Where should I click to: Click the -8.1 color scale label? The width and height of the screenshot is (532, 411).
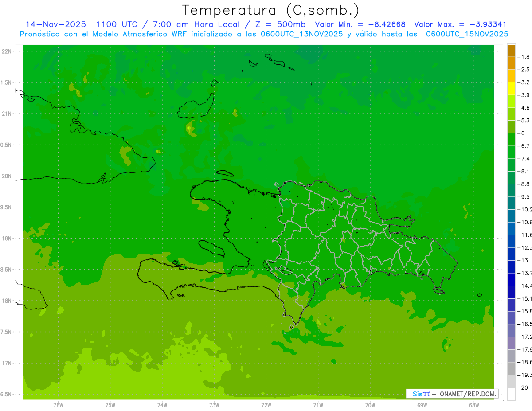pos(524,172)
